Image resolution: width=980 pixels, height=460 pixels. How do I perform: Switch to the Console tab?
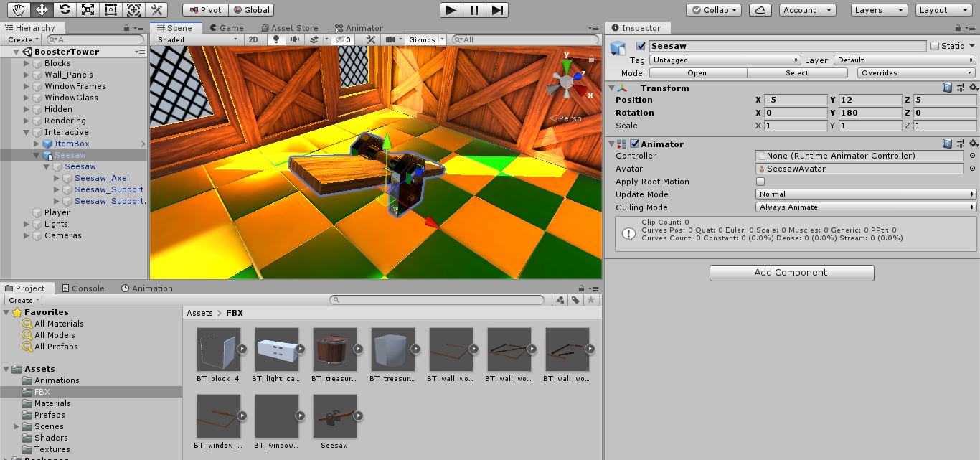coord(82,288)
